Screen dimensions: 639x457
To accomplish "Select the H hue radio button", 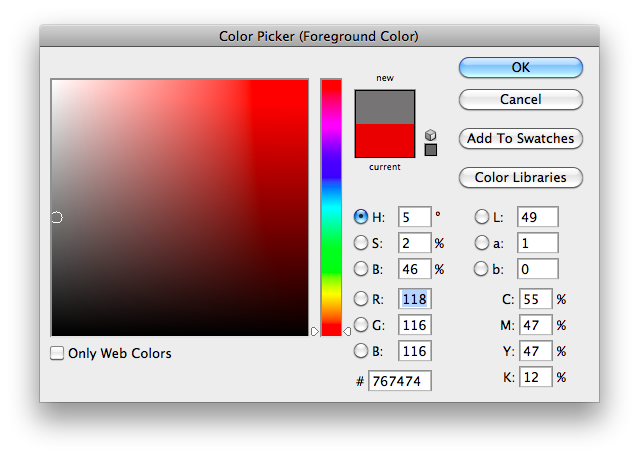I will click(x=361, y=217).
